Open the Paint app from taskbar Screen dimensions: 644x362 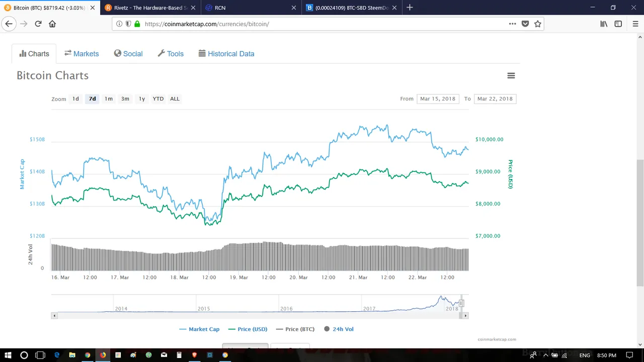point(133,355)
